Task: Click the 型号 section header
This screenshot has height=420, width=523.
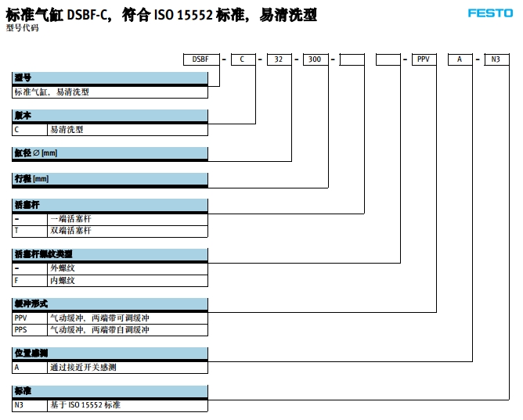Action: (x=110, y=77)
